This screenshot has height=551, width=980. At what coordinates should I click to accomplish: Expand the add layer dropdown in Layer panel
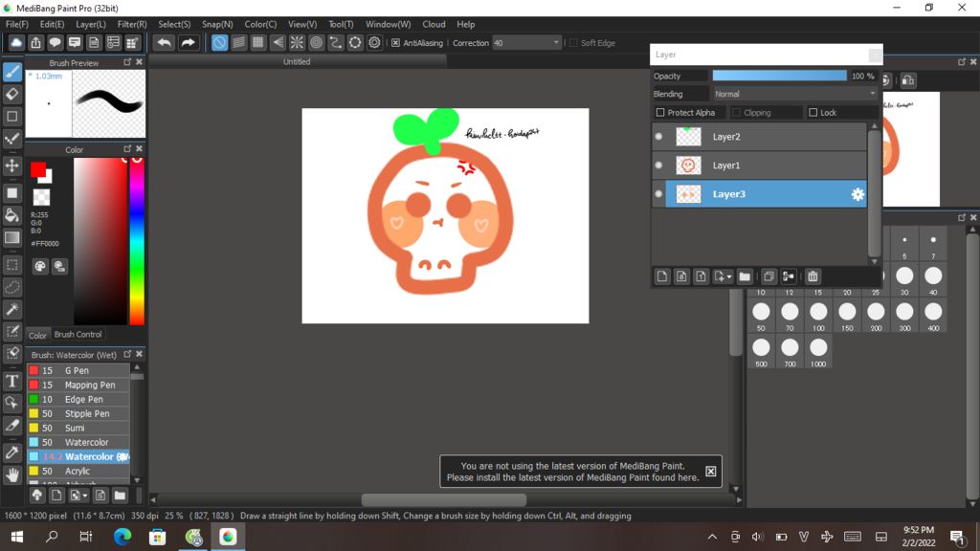point(724,276)
